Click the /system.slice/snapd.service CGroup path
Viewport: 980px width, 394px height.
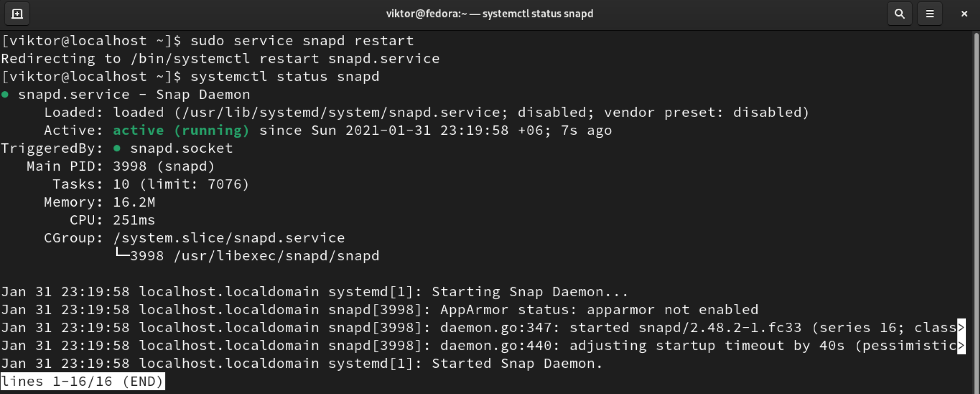229,238
